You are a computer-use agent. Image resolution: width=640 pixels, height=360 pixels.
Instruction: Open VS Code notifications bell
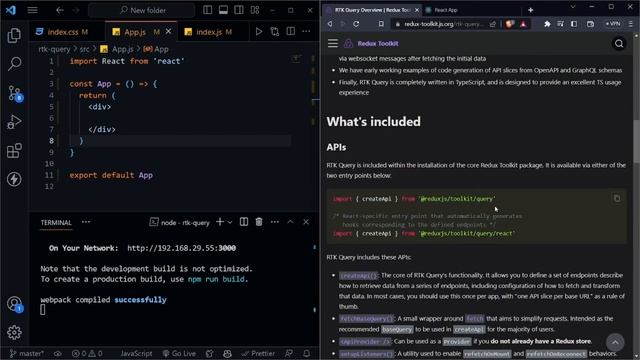tap(307, 353)
